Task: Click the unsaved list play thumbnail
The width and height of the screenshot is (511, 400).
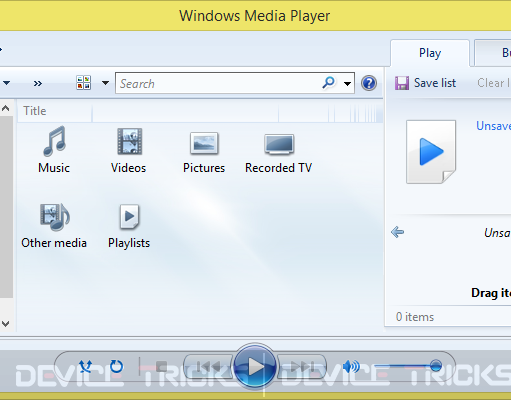Action: click(x=431, y=152)
